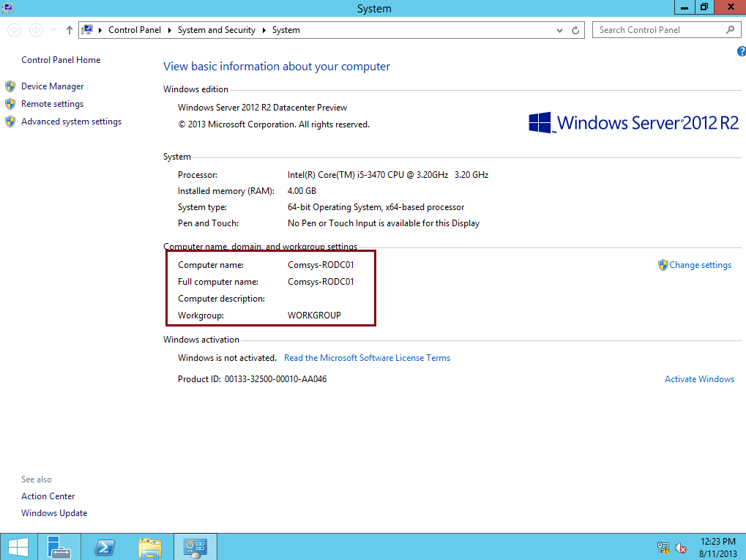Click the up-arrow navigation icon
Screen dimensions: 746x560
68,30
